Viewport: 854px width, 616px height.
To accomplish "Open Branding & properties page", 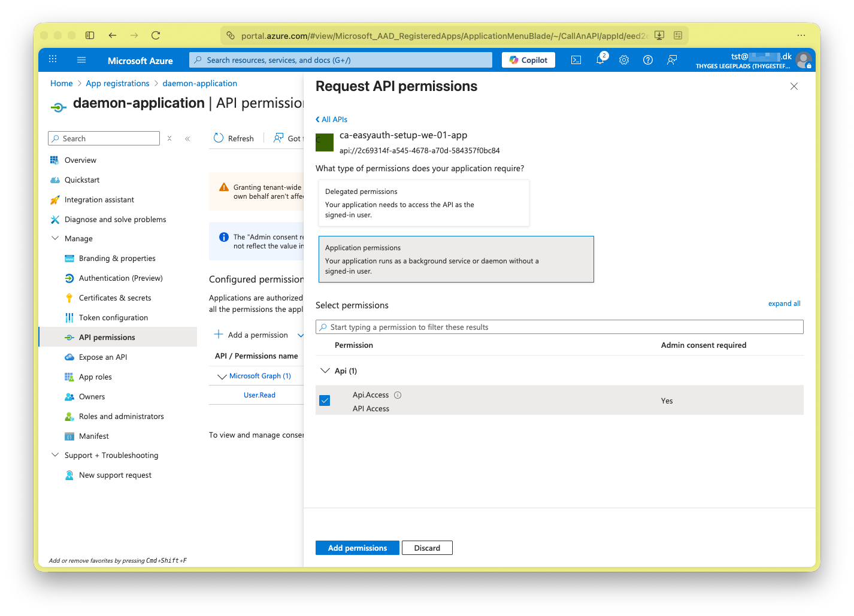I will click(118, 258).
